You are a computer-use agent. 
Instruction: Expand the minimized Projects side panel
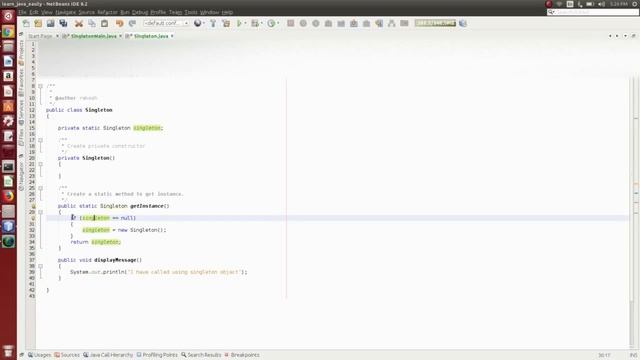(x=21, y=53)
